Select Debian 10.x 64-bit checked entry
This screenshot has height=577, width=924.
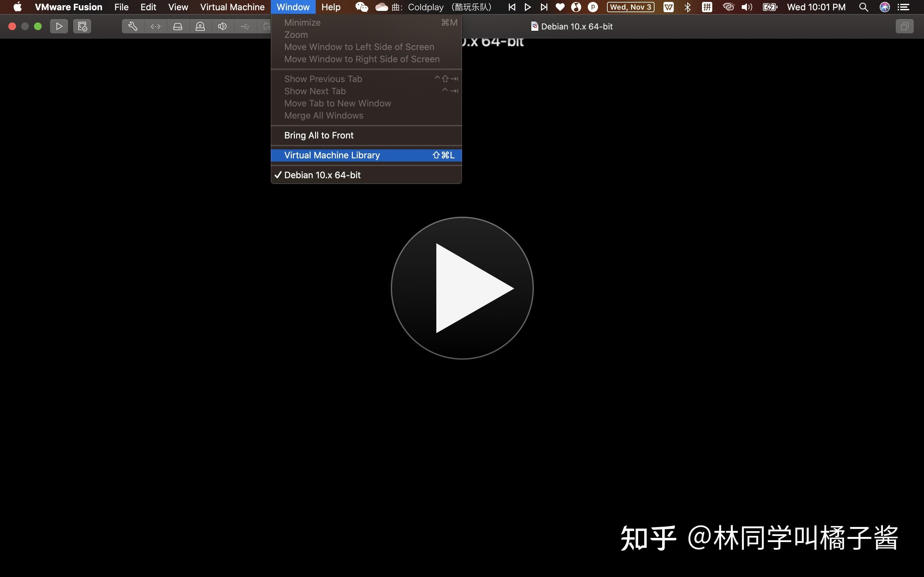(x=322, y=175)
